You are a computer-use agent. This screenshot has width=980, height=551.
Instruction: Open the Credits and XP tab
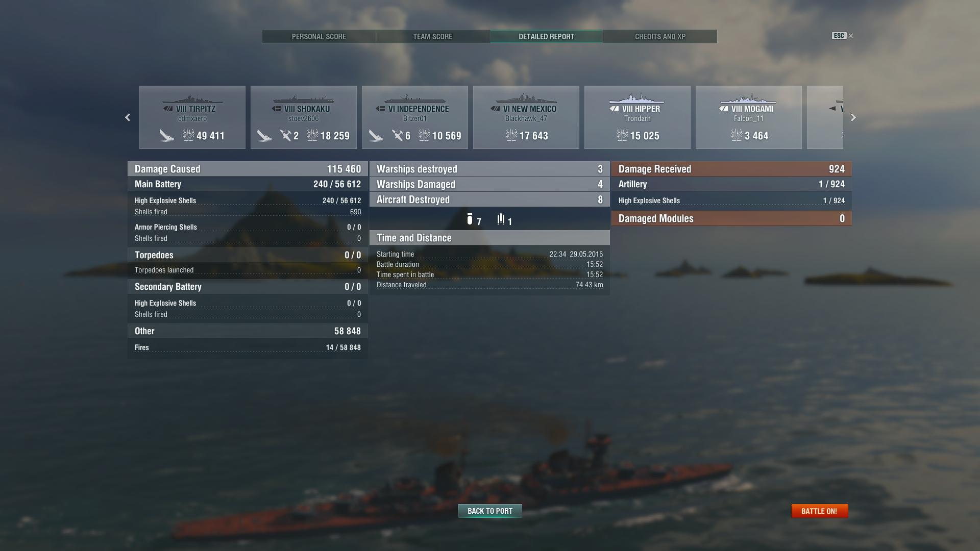point(660,37)
